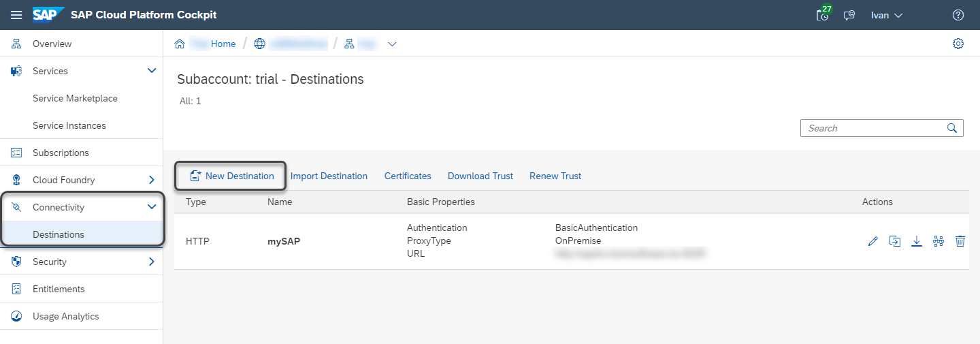The height and width of the screenshot is (344, 980).
Task: Click New Destination button
Action: click(x=231, y=176)
